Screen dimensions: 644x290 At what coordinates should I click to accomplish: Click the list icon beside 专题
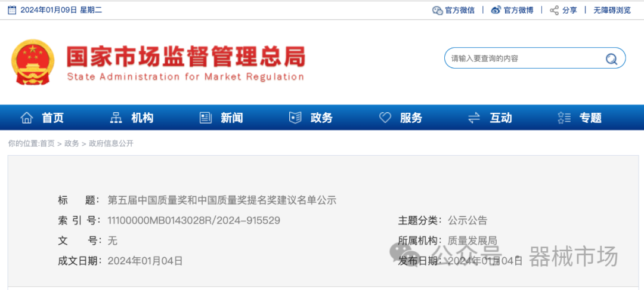[x=564, y=118]
